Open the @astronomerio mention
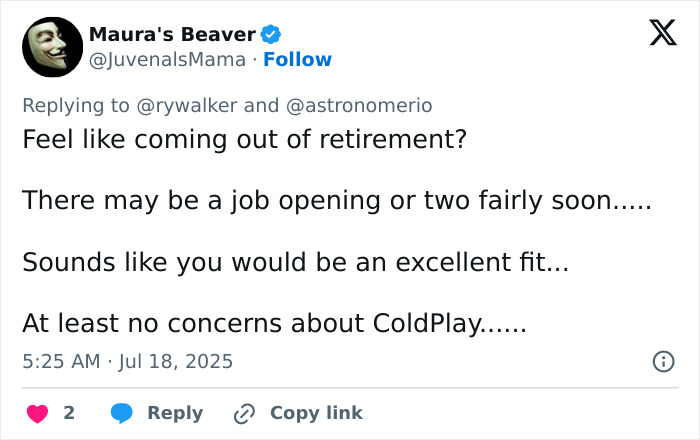This screenshot has height=440, width=700. [359, 105]
